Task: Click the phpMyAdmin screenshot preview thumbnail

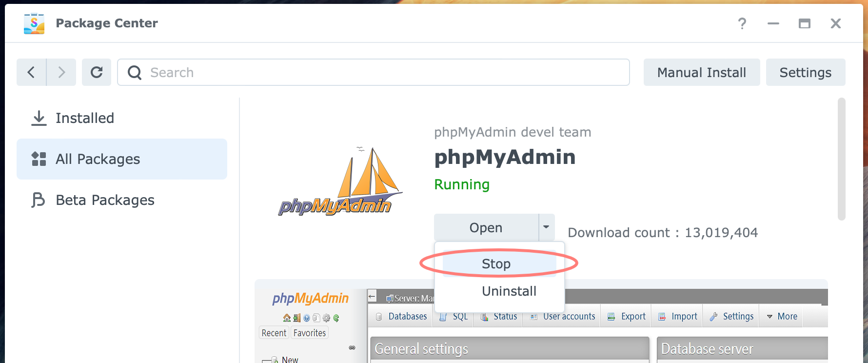Action: tap(541, 321)
